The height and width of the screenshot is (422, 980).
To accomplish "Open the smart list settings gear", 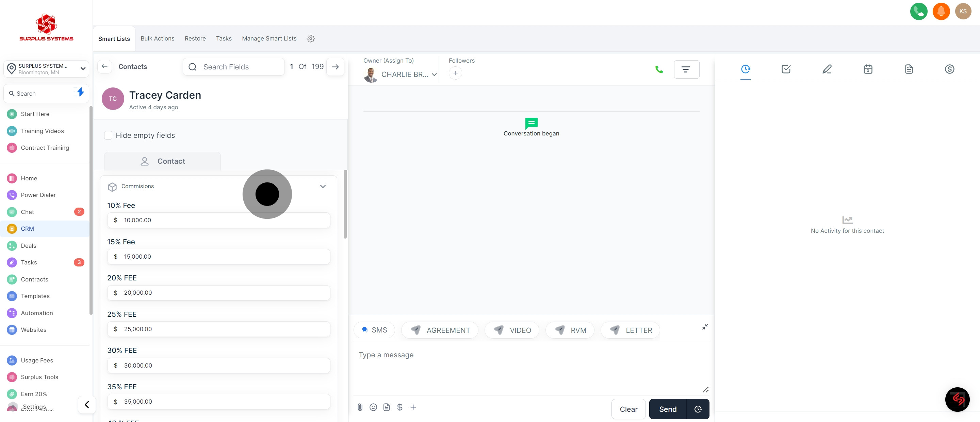I will [x=310, y=38].
